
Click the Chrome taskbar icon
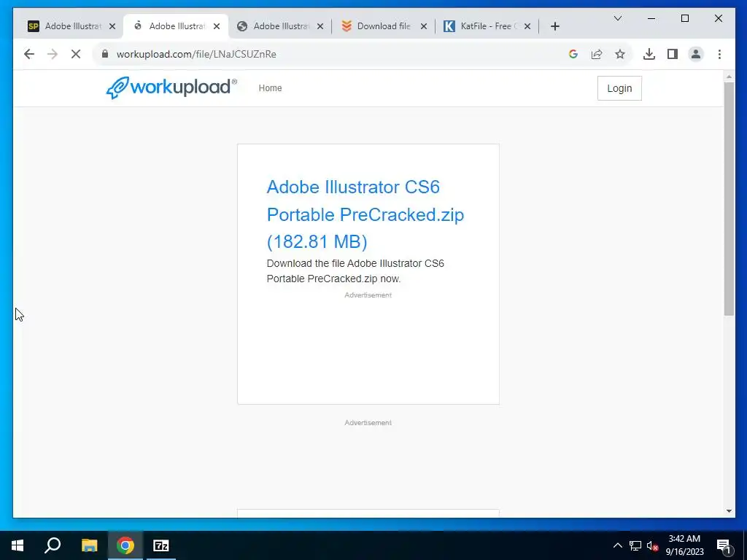125,545
